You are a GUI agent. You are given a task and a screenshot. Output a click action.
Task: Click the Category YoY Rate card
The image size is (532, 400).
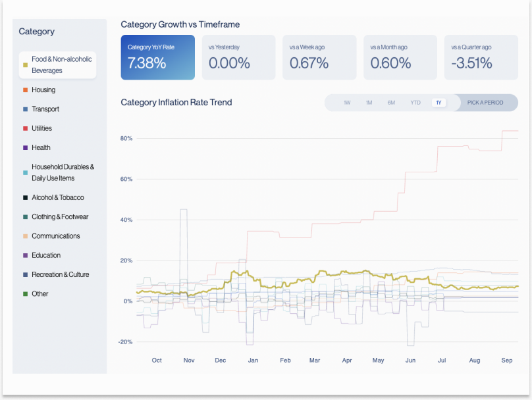pyautogui.click(x=157, y=57)
